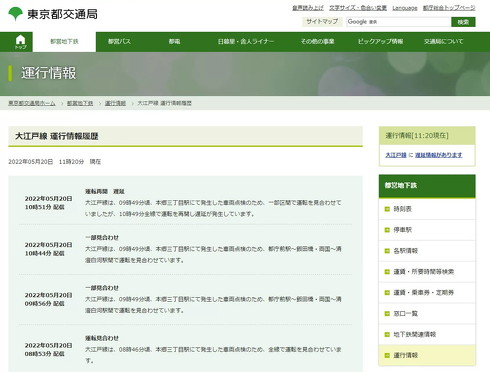Follow the 都営地下鉄 breadcrumb link

pos(80,103)
